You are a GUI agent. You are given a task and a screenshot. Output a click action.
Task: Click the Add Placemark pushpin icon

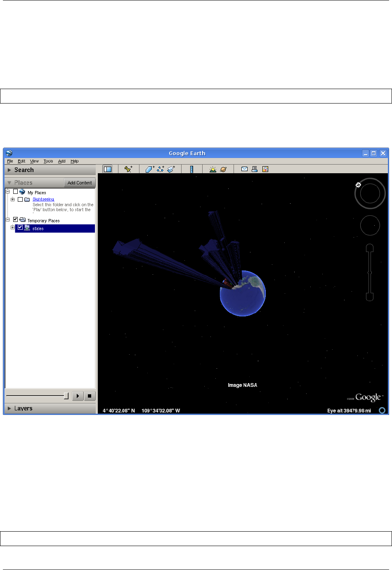point(128,169)
